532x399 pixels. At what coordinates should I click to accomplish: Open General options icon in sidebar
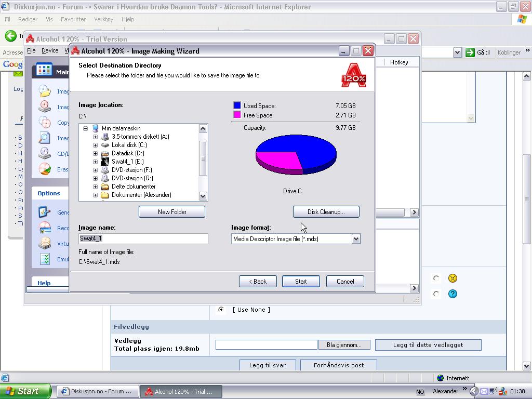(x=45, y=212)
